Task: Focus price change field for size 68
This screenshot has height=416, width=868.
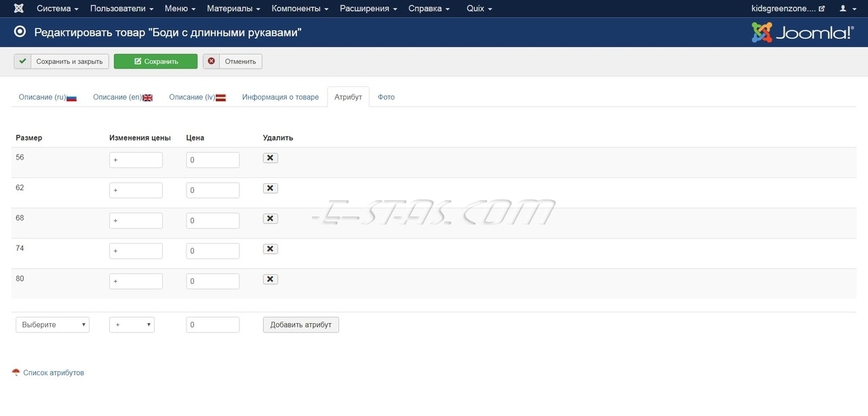Action: (x=136, y=221)
